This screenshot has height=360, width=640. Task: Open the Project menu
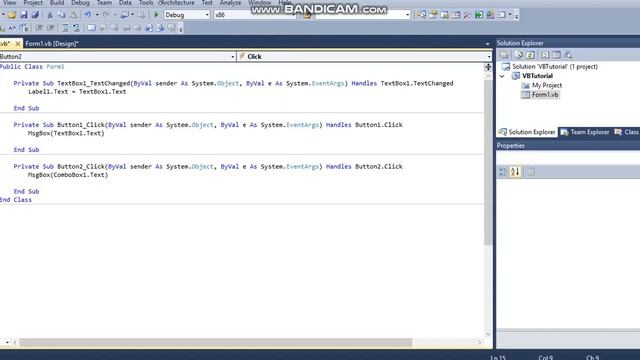tap(33, 3)
